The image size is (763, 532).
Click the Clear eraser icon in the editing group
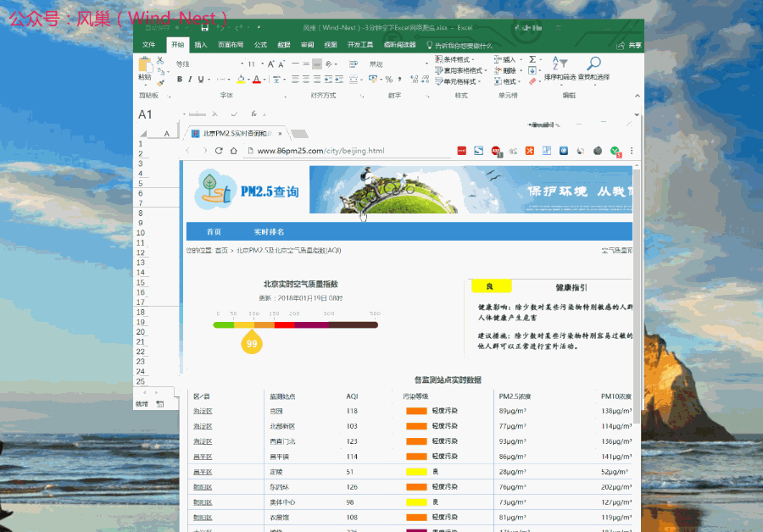532,81
